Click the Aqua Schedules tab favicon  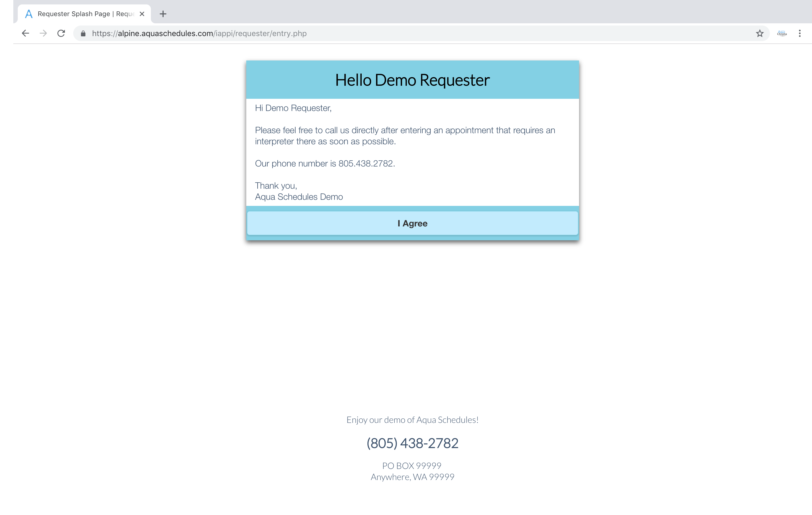click(29, 14)
